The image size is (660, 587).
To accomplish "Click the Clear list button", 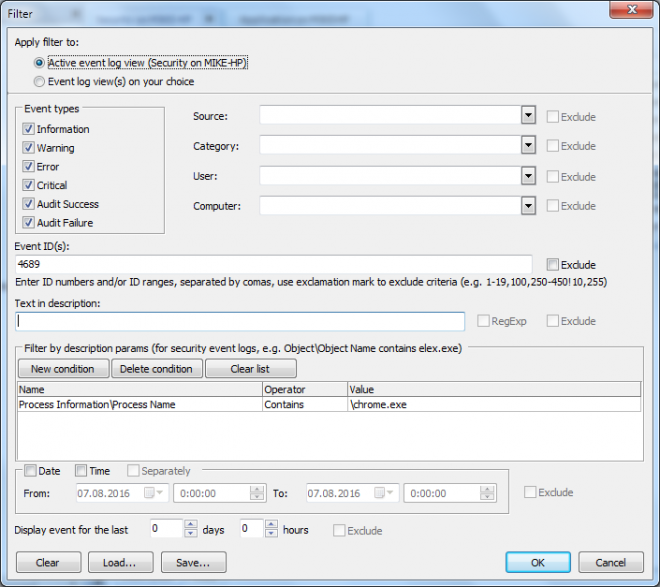I will (251, 369).
